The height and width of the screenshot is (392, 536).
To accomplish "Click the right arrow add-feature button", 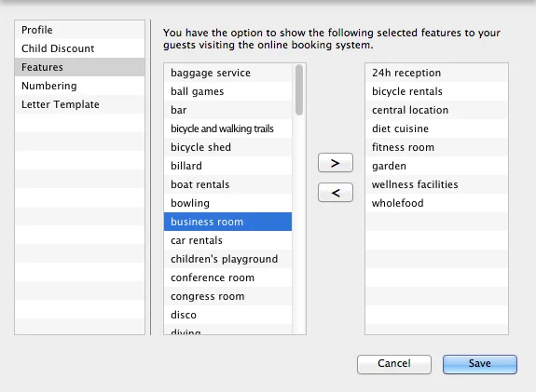I will pyautogui.click(x=336, y=163).
